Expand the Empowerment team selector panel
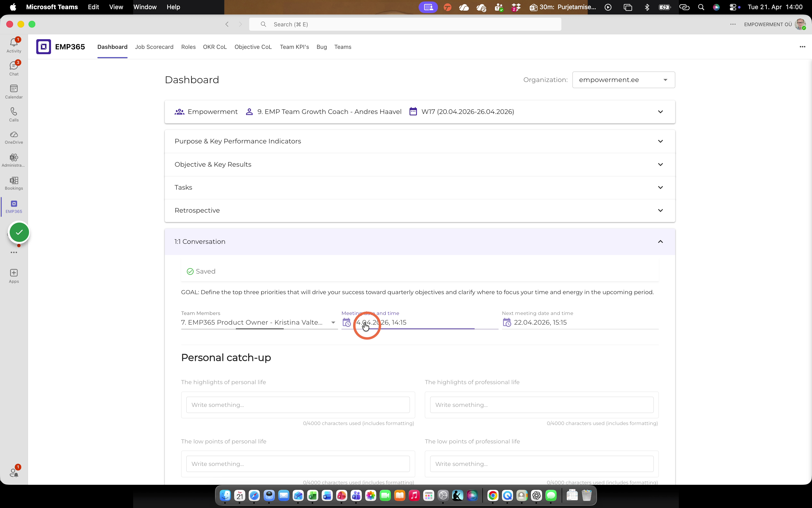Screen dimensions: 812x508 [x=420, y=112]
